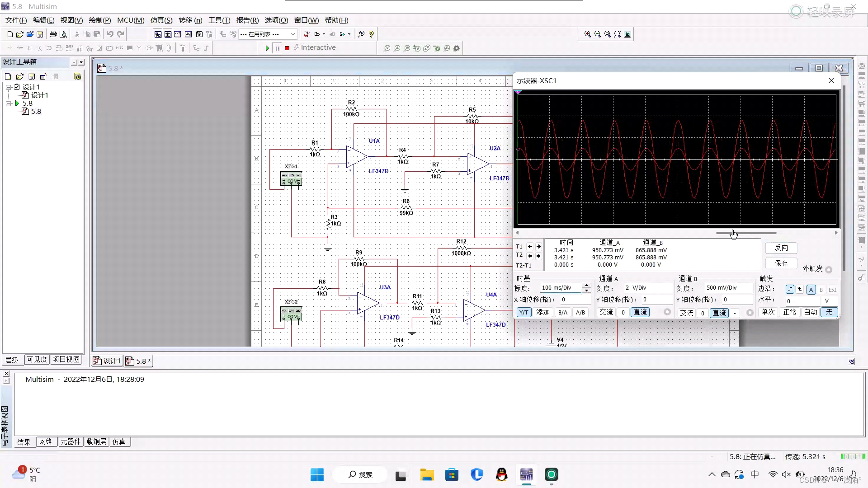Viewport: 868px width, 488px height.
Task: Open the print preview icon
Action: (63, 34)
